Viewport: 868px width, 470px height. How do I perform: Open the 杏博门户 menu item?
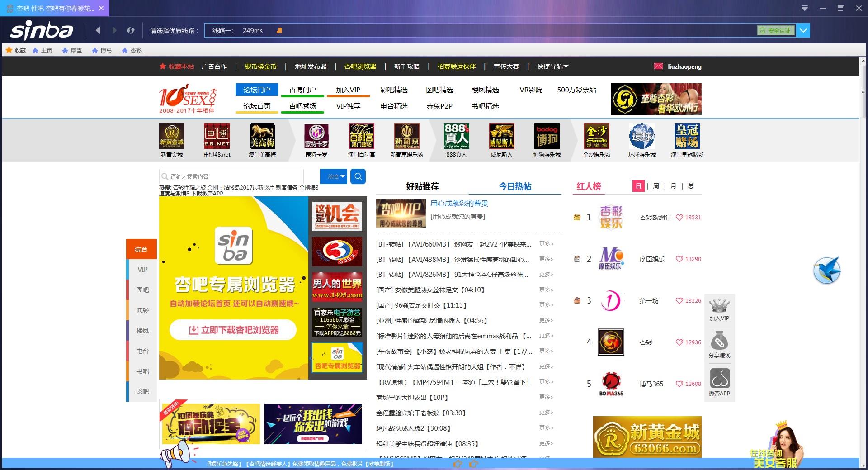(302, 90)
